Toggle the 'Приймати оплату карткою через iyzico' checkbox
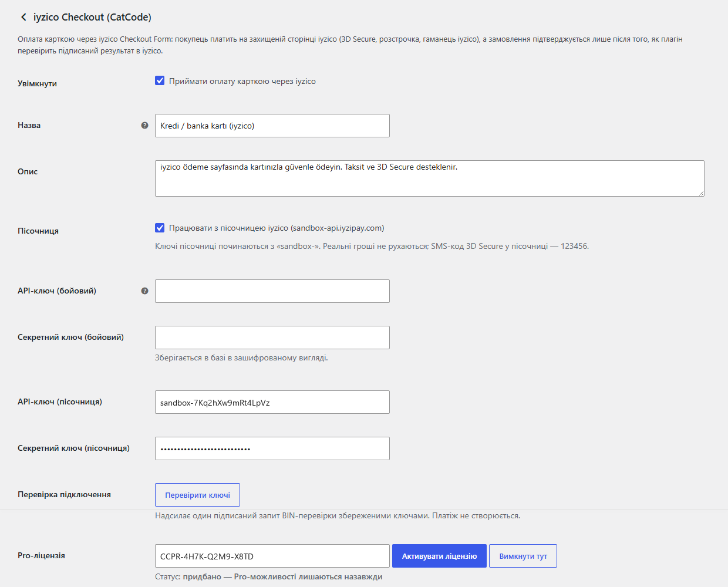Screen dimensions: 728x587 (160, 81)
